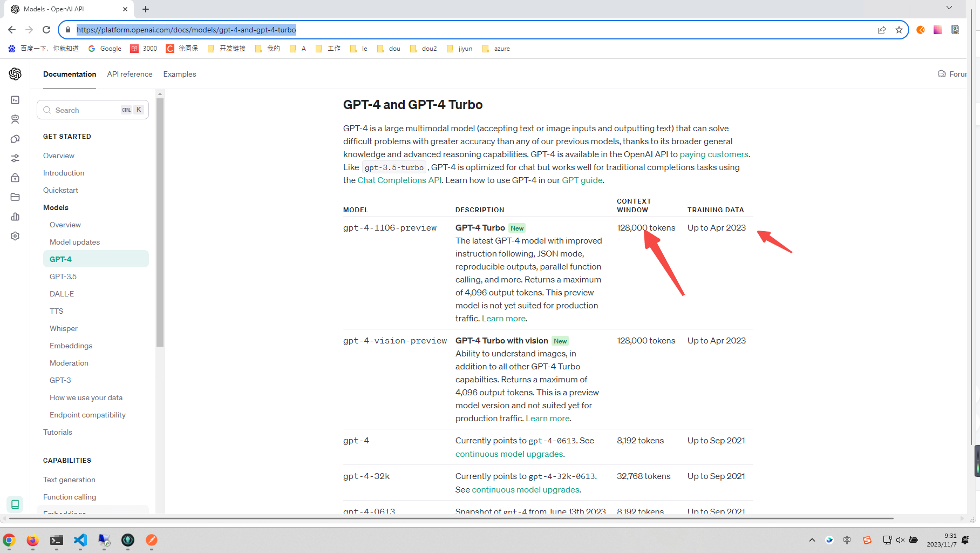
Task: Reload the page with refresh icon
Action: coord(46,30)
